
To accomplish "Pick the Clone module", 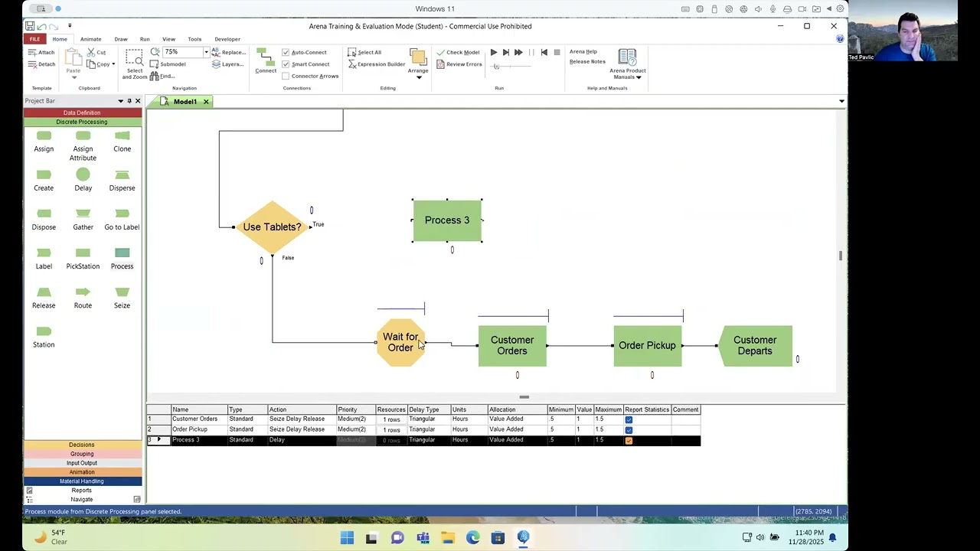I will [122, 141].
